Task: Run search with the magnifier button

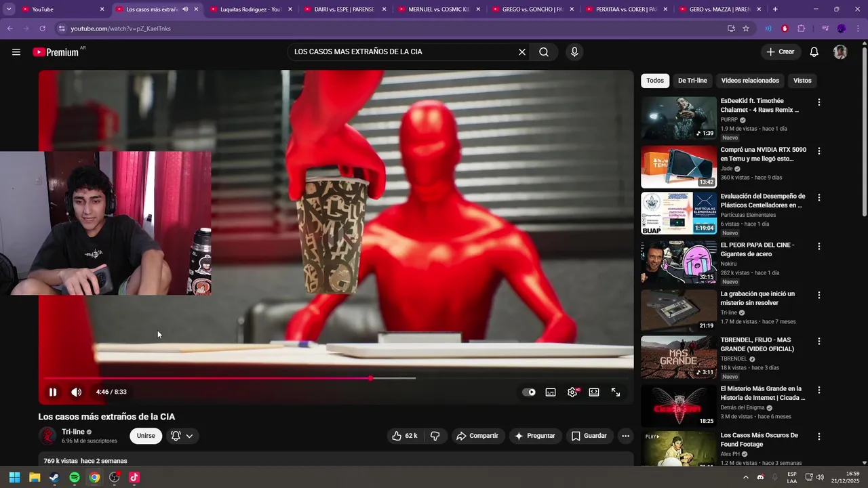Action: 544,52
